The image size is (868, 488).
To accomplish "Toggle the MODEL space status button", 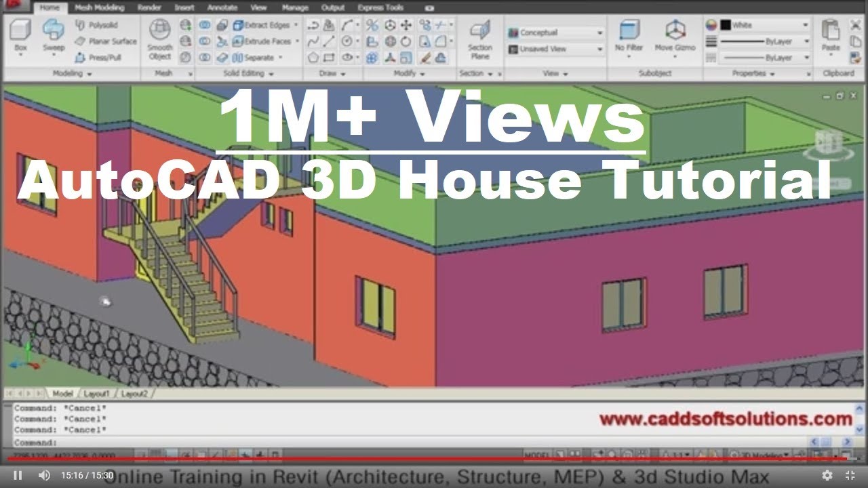I will coord(536,455).
